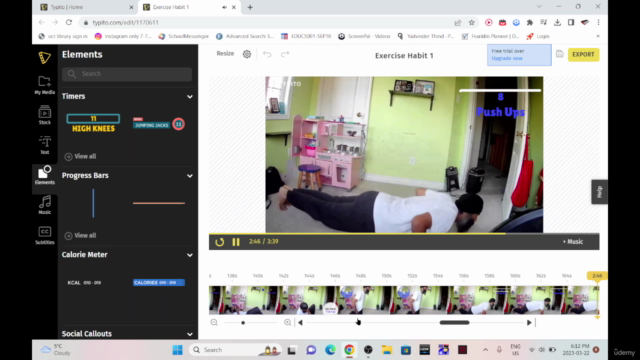Image resolution: width=640 pixels, height=360 pixels.
Task: Open a new browser tab
Action: (250, 7)
